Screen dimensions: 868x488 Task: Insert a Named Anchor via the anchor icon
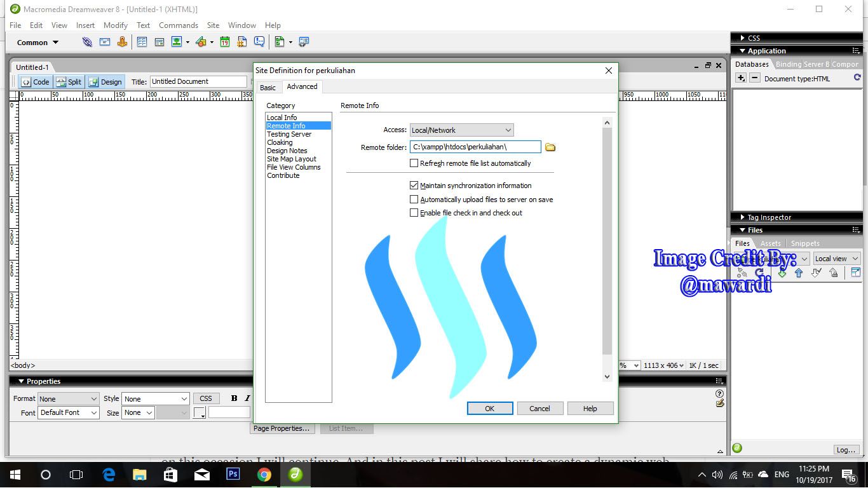122,42
